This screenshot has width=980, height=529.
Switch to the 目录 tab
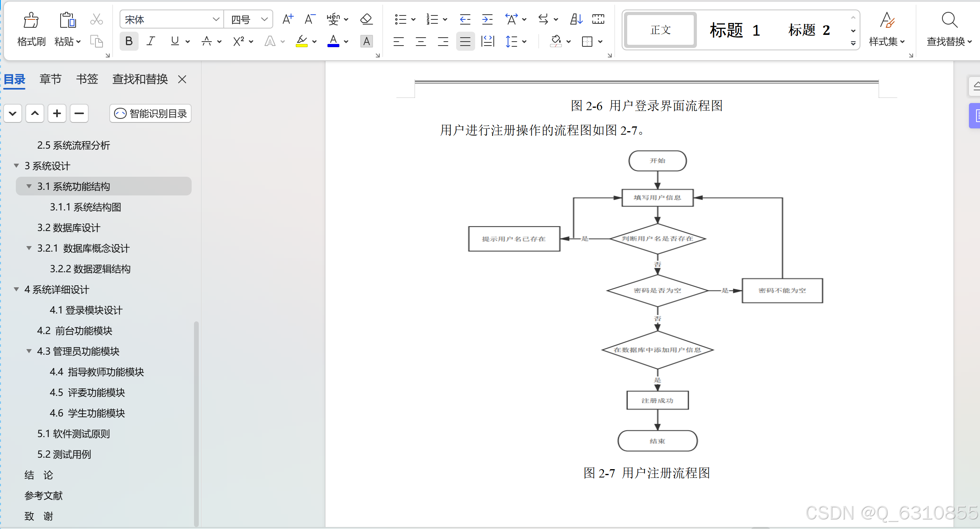pos(14,79)
